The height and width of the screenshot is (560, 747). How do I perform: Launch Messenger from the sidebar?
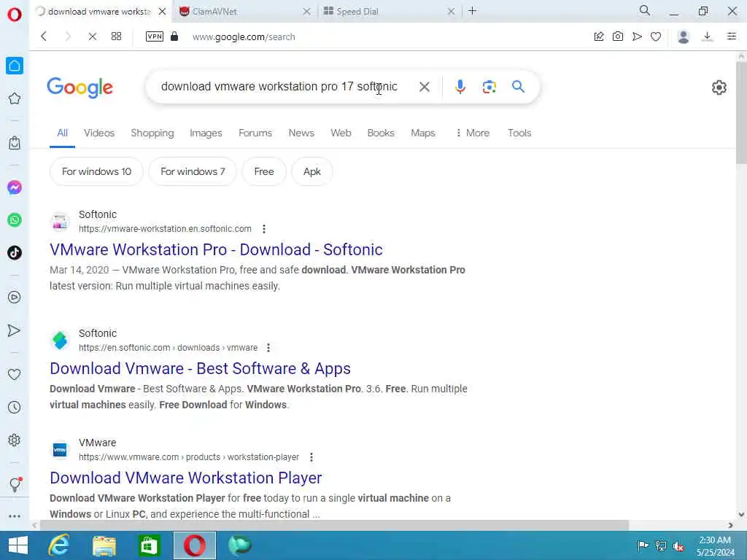coord(15,187)
